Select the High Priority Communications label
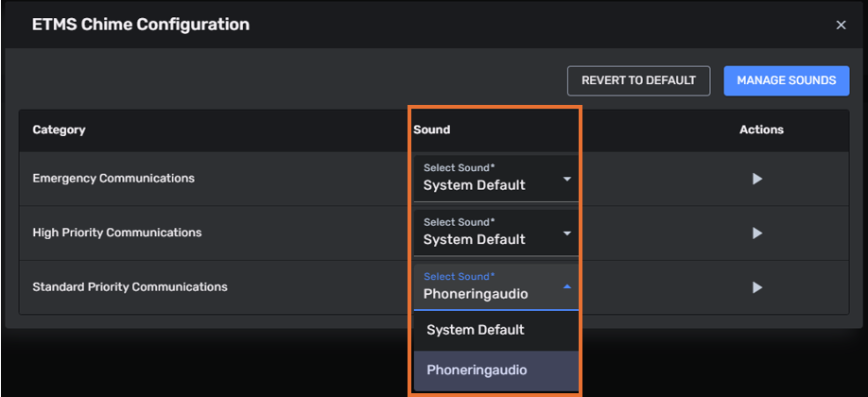The image size is (868, 397). [x=117, y=233]
